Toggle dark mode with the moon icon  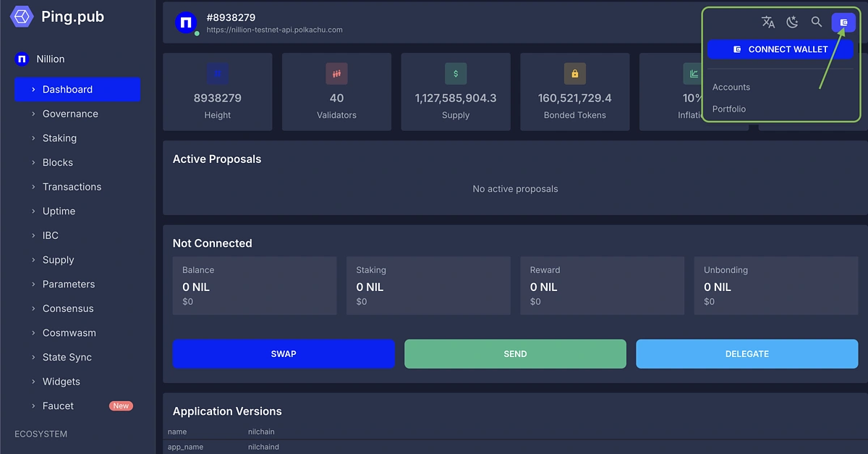(792, 22)
